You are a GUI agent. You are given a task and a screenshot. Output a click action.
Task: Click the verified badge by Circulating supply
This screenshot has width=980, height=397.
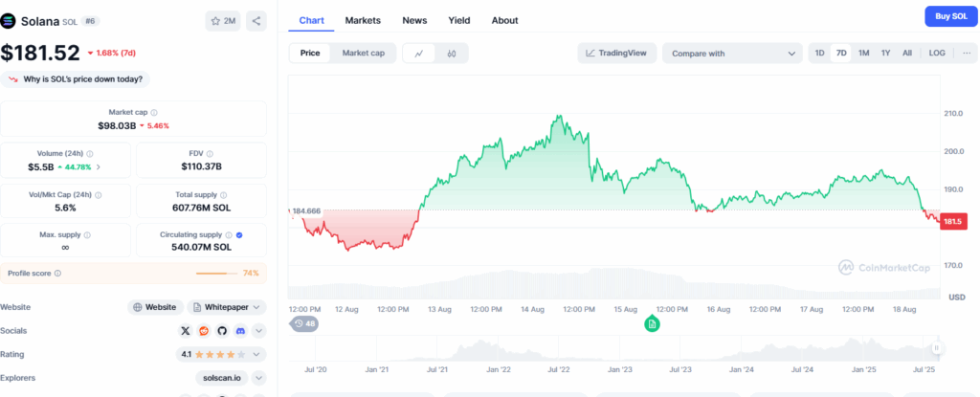point(240,235)
